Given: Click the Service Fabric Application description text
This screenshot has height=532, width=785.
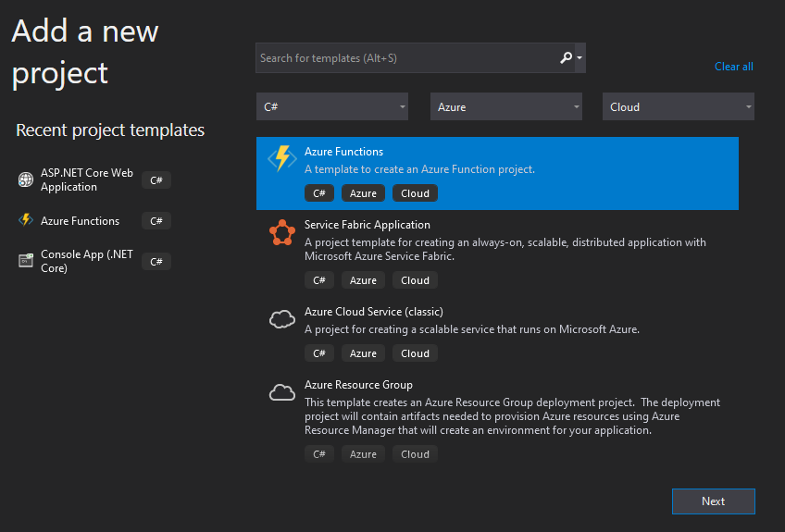Looking at the screenshot, I should click(x=505, y=249).
